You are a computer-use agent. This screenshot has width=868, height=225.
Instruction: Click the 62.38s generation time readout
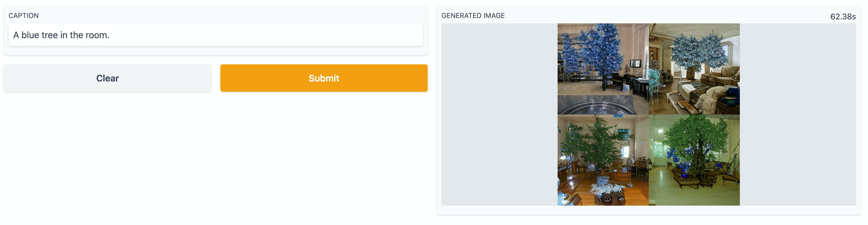click(x=842, y=17)
